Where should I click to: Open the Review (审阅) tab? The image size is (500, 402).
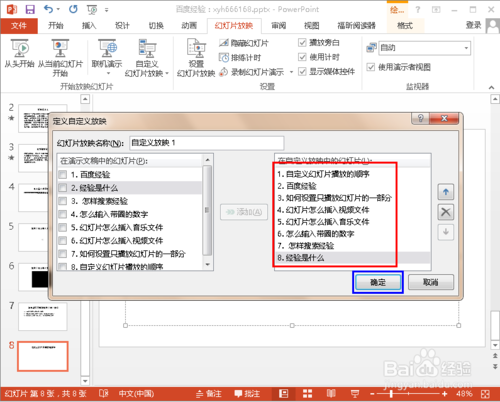278,26
